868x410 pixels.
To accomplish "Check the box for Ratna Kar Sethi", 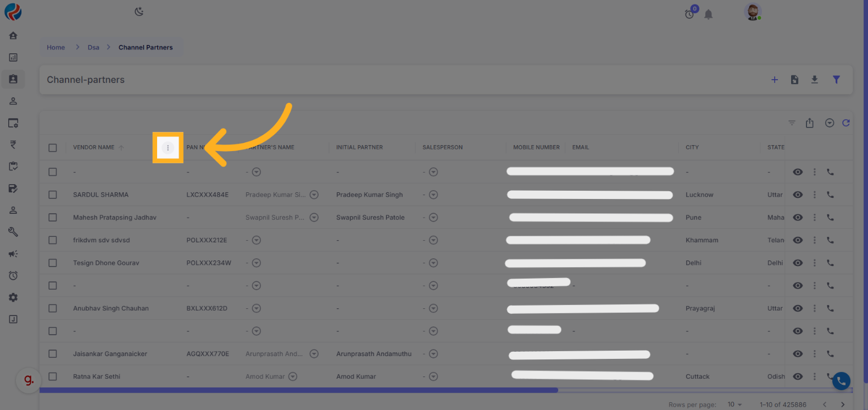I will 53,376.
